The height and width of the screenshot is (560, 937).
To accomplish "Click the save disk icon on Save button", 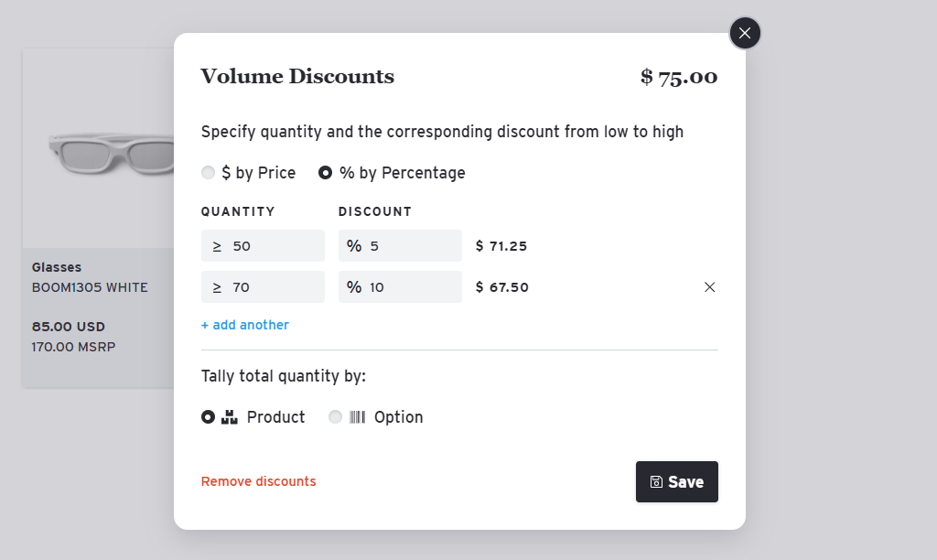I will [x=655, y=481].
